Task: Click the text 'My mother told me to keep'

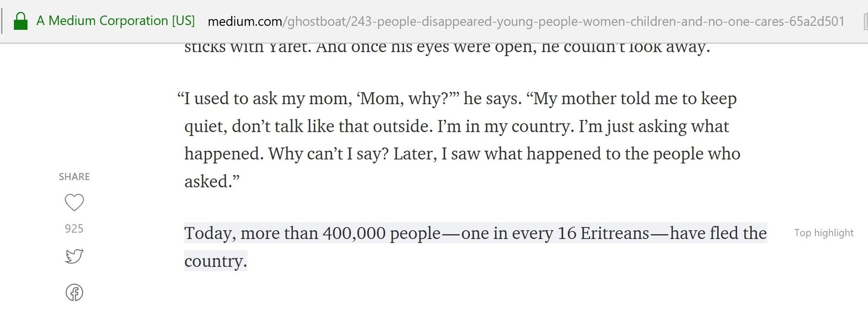Action: point(635,98)
